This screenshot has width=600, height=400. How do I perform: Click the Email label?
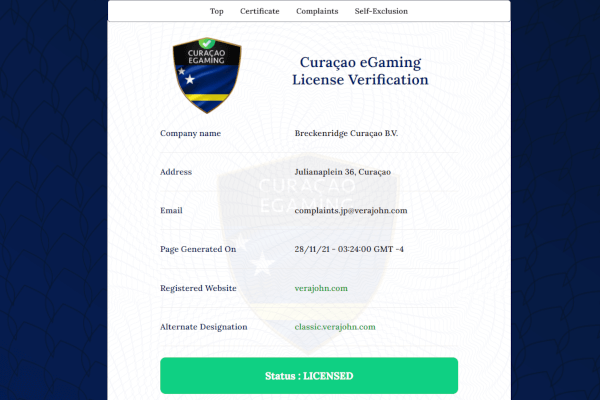(x=171, y=211)
